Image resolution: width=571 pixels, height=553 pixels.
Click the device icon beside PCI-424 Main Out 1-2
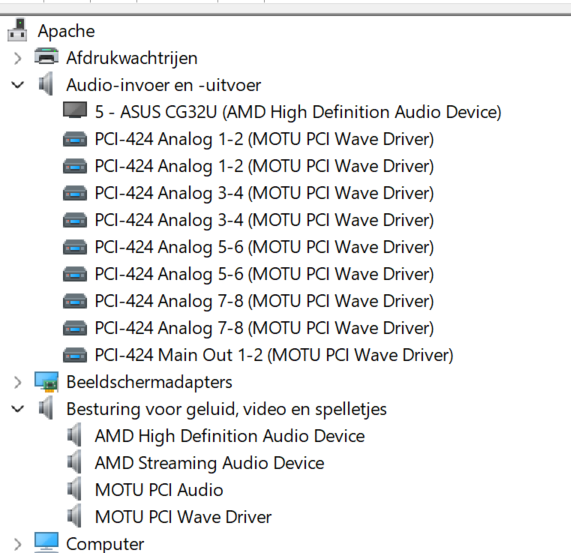75,355
